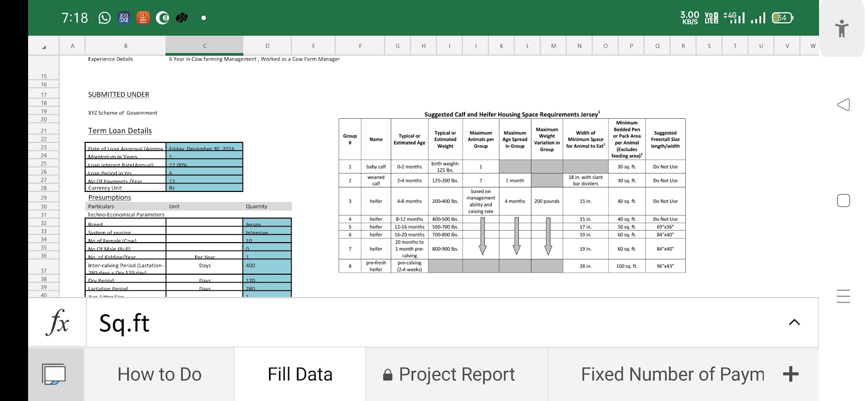Select the SUBMITTED UNDER cell
The width and height of the screenshot is (868, 401).
(x=119, y=94)
